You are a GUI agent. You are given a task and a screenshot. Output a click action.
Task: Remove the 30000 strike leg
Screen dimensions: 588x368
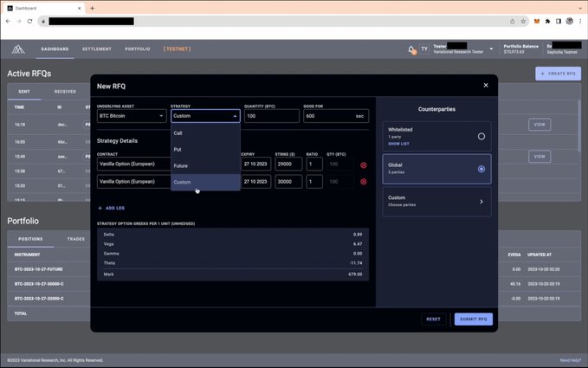click(x=364, y=182)
